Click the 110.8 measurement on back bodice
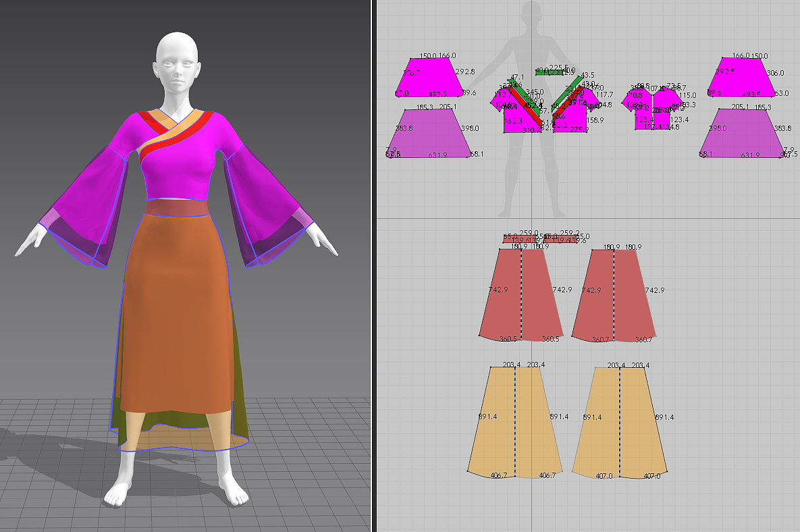The width and height of the screenshot is (800, 532). (x=634, y=95)
